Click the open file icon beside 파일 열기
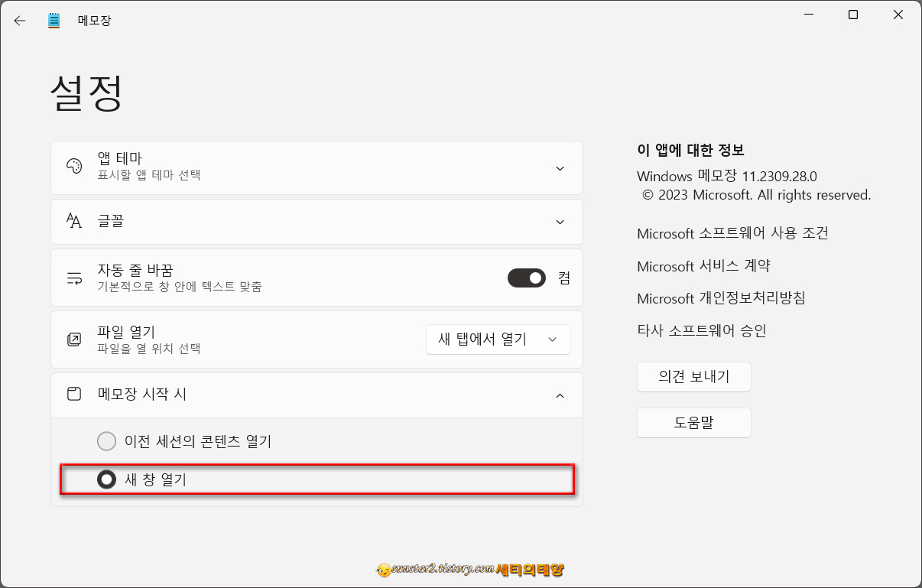922x588 pixels. [x=74, y=339]
